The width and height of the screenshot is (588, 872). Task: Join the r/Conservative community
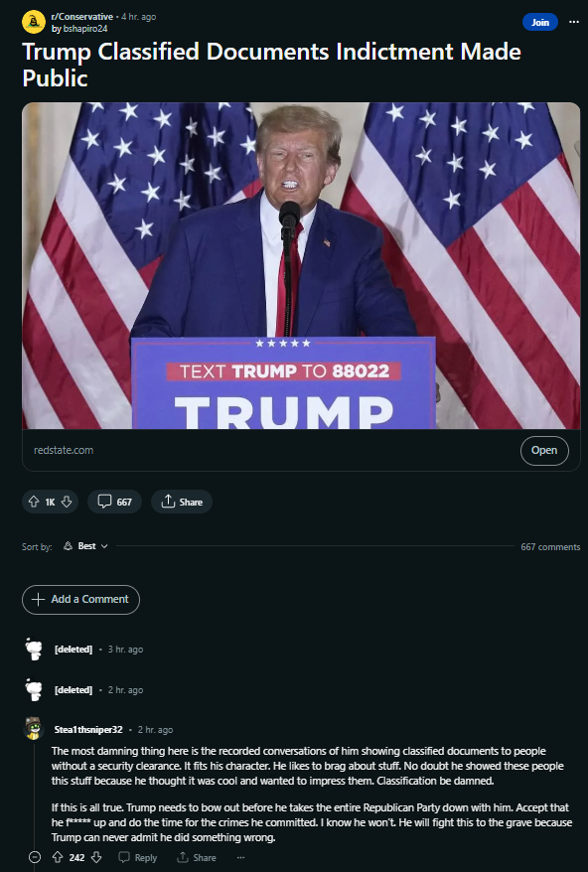pos(540,22)
